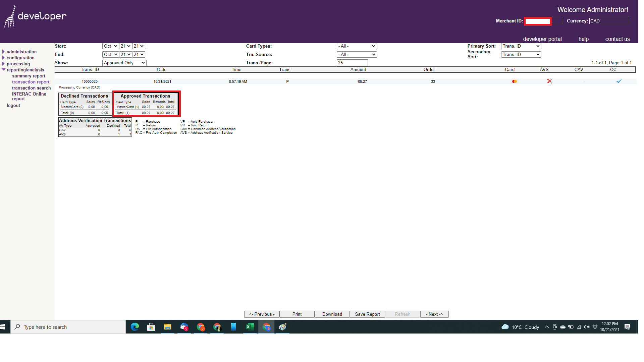This screenshot has width=644, height=362.
Task: Expand the administration menu section
Action: [21, 52]
